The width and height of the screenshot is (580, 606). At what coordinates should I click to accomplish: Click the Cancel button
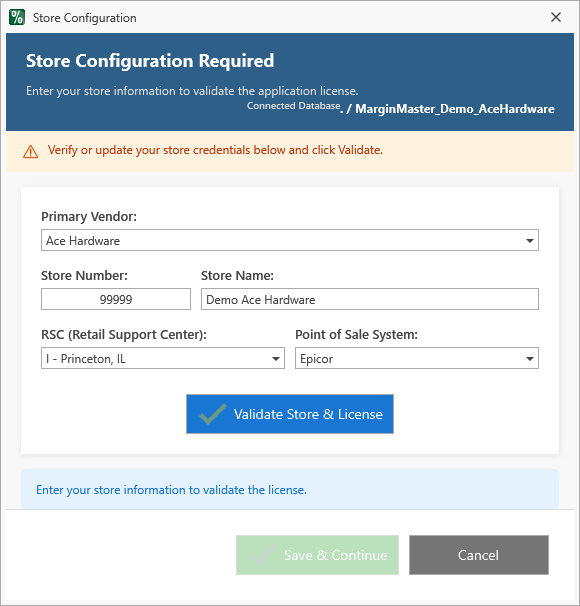479,555
